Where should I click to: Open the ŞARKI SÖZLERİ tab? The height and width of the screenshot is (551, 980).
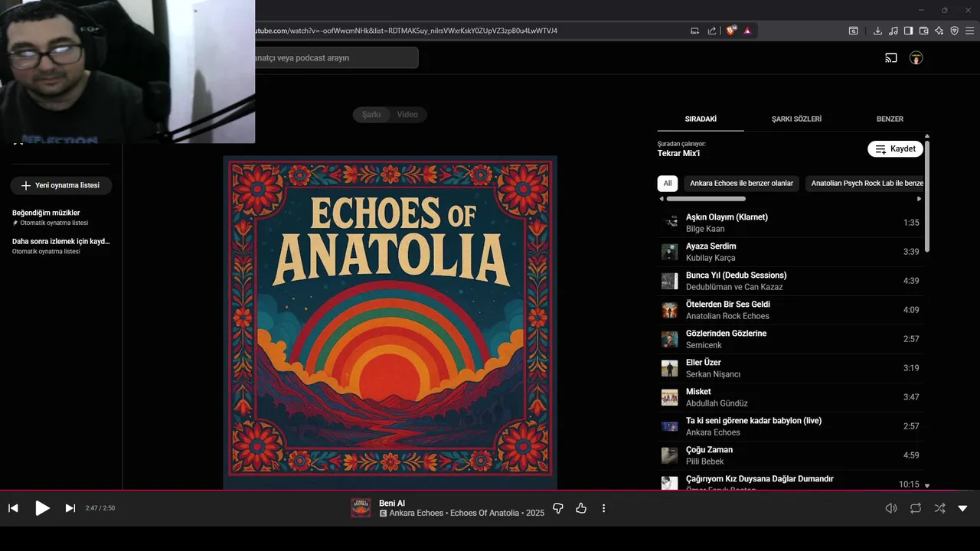(x=796, y=119)
